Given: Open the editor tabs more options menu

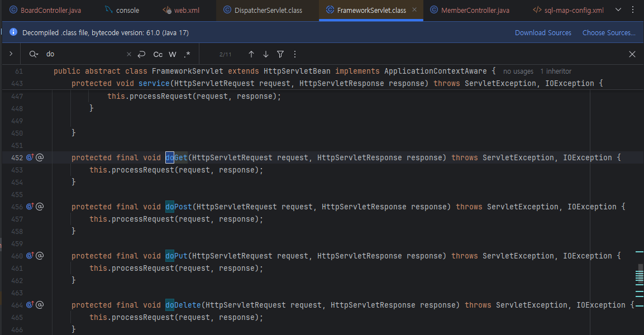Looking at the screenshot, I should click(632, 10).
